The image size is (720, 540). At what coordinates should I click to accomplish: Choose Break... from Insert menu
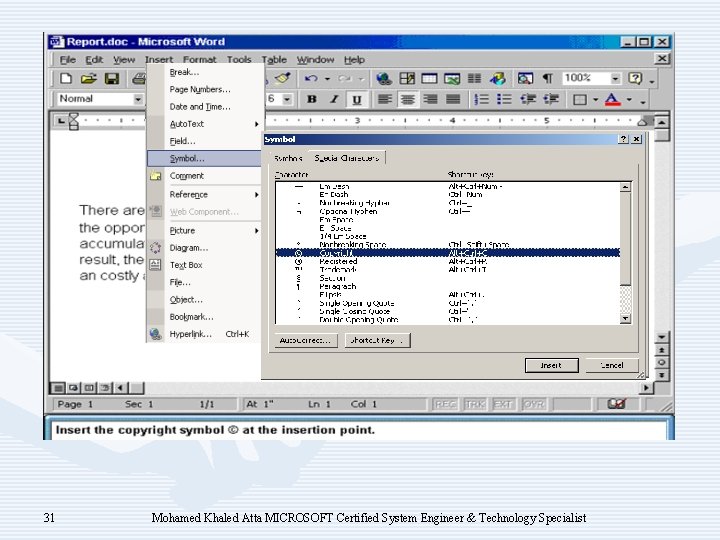coord(204,72)
